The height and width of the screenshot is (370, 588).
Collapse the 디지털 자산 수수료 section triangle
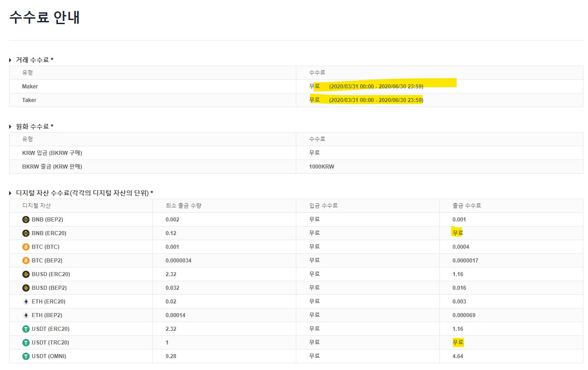point(10,193)
